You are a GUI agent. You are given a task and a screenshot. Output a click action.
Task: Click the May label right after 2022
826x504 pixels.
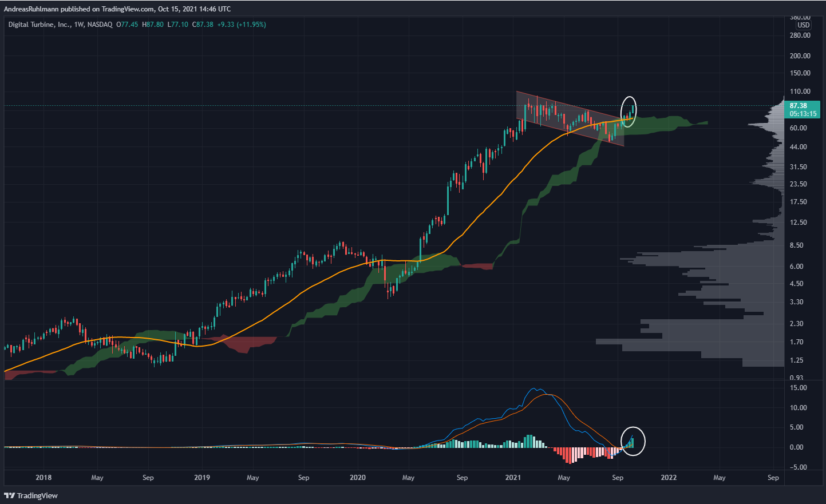coord(720,478)
